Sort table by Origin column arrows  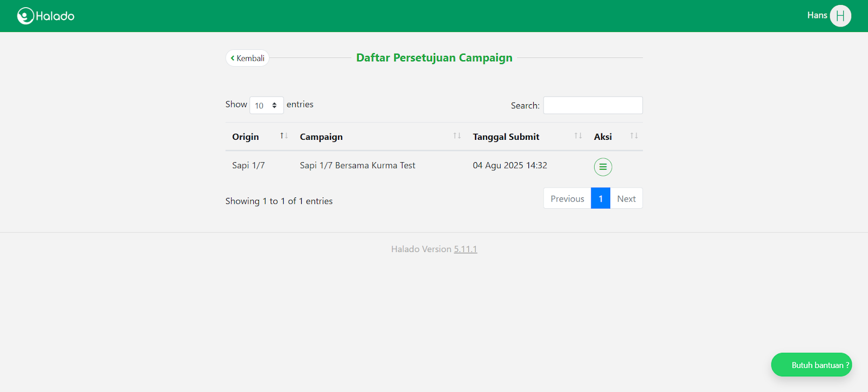pos(284,136)
